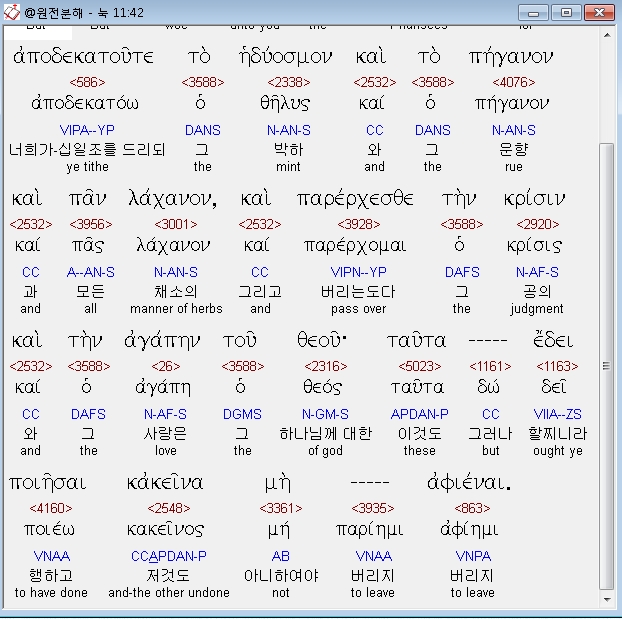Click Strong's number <2548>
The width and height of the screenshot is (622, 619).
tap(169, 508)
